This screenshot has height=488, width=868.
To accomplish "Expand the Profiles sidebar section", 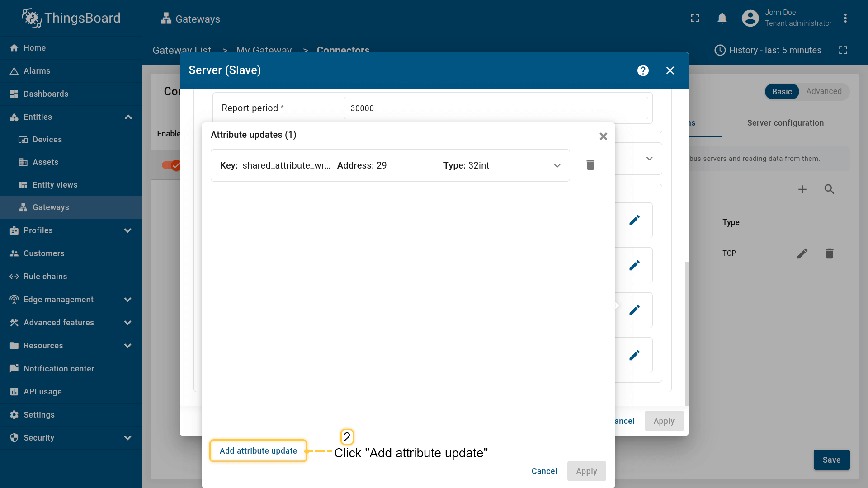I will point(128,230).
